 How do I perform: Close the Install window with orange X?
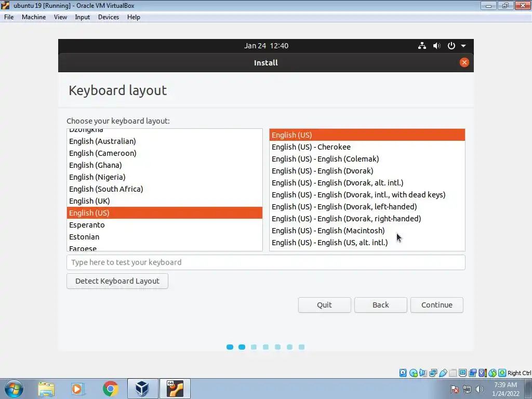coord(464,62)
